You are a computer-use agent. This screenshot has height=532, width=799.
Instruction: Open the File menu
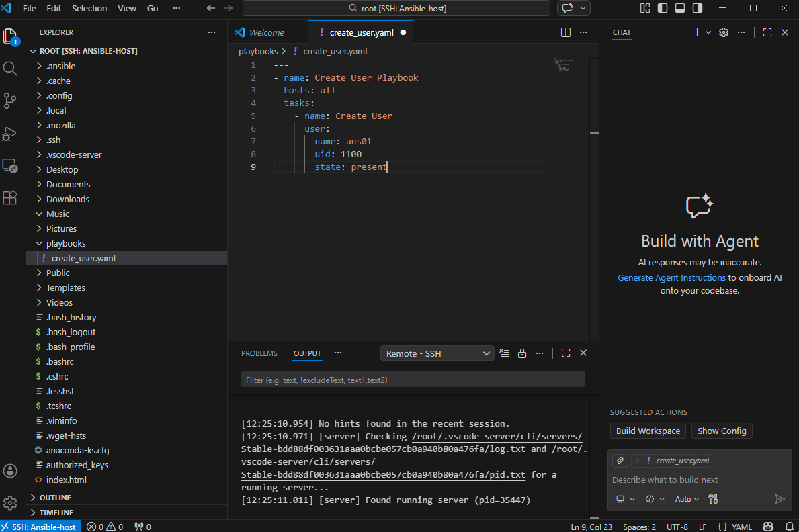[30, 8]
